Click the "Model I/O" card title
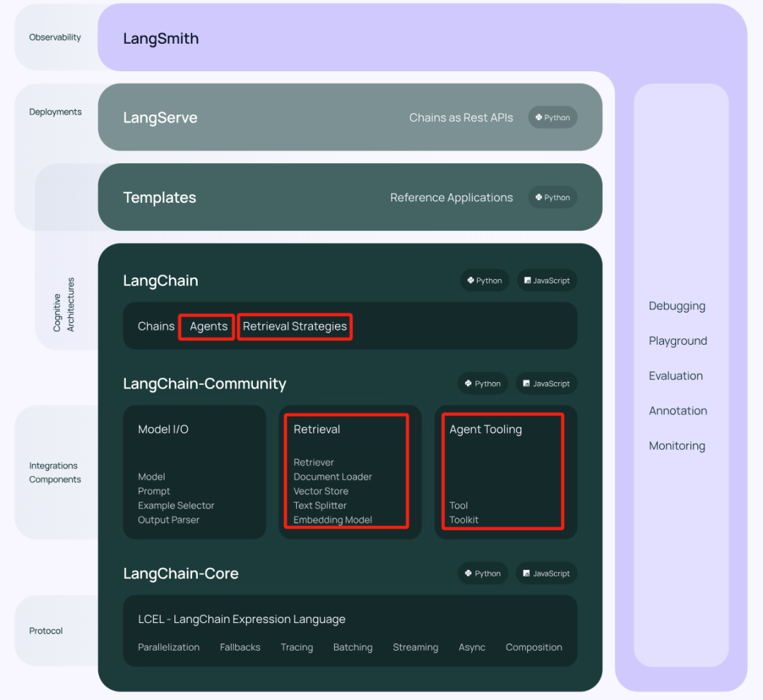This screenshot has width=763, height=700. [163, 429]
